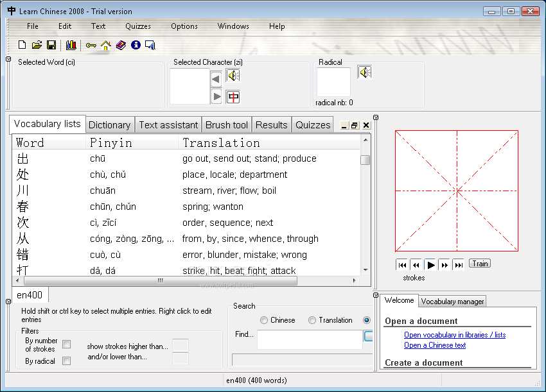The height and width of the screenshot is (392, 546).
Task: Sort by the Translation column header
Action: (x=269, y=142)
